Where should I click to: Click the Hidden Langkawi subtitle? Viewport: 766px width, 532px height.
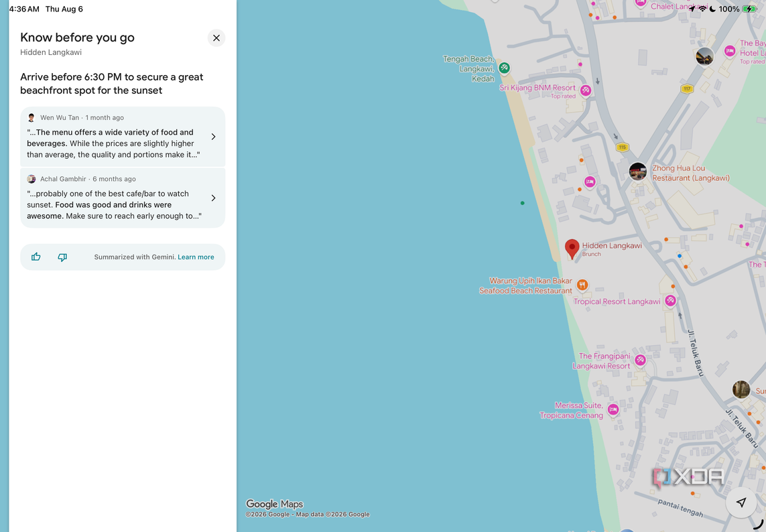pyautogui.click(x=51, y=52)
